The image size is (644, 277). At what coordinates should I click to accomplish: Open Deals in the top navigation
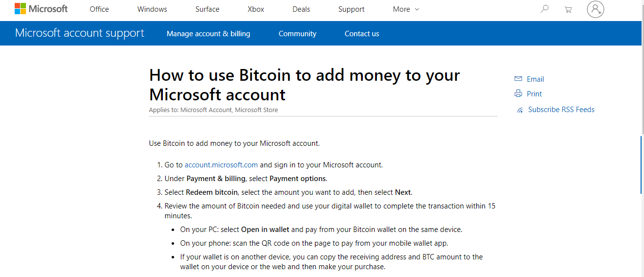(x=301, y=9)
